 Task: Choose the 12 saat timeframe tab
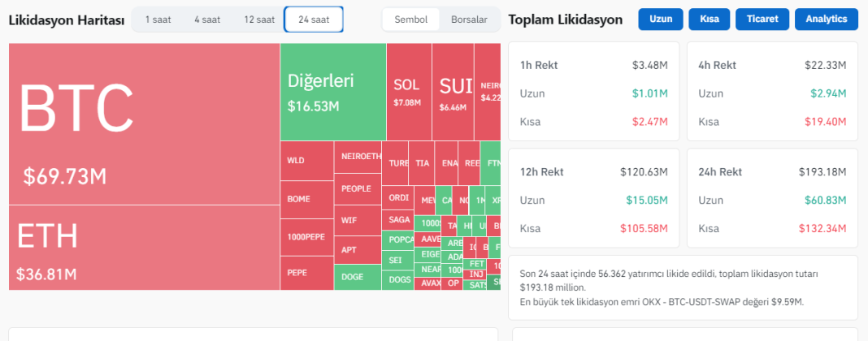(259, 19)
